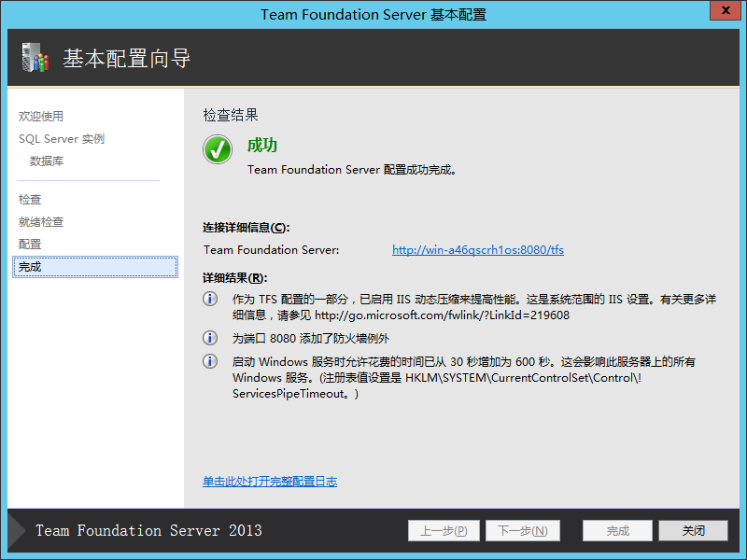
Task: Select the 完成 step in sidebar
Action: point(95,267)
